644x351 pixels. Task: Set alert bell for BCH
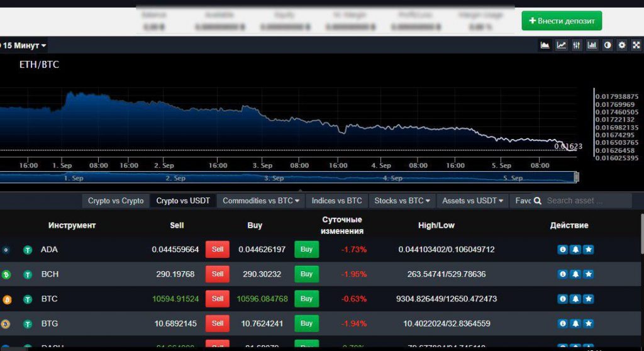[575, 274]
